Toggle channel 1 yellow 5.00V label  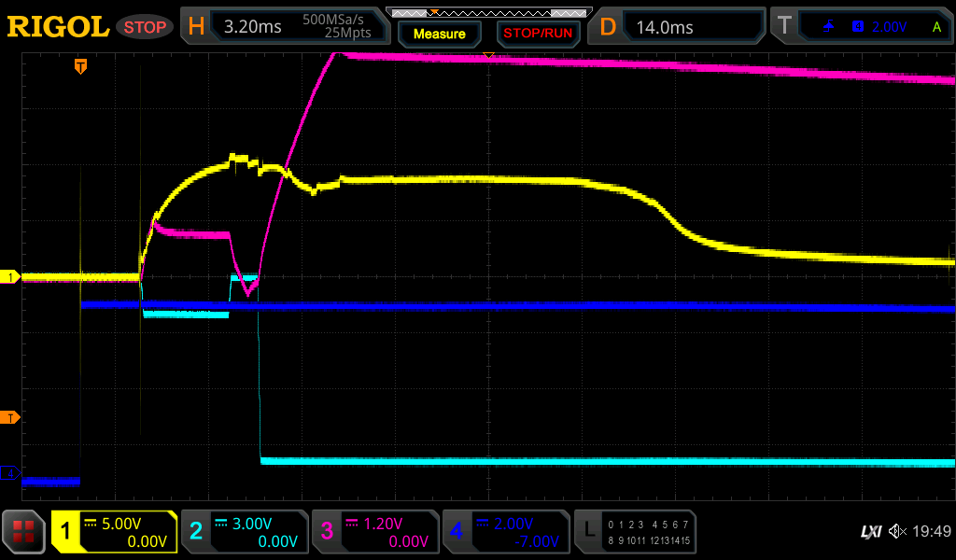click(x=114, y=532)
